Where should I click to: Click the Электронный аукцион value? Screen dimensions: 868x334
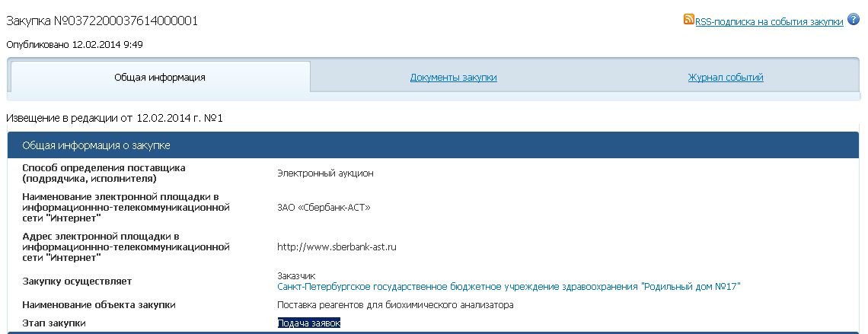click(x=326, y=173)
